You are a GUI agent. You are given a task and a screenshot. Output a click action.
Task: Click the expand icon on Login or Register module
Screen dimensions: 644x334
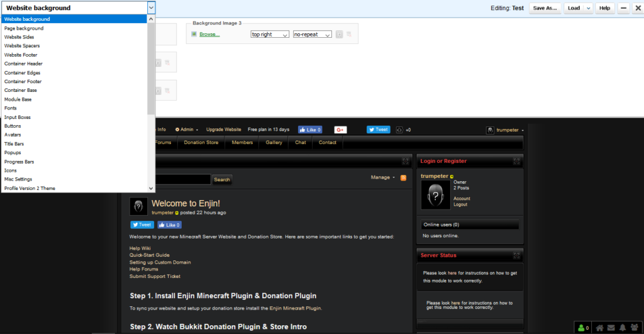point(517,162)
